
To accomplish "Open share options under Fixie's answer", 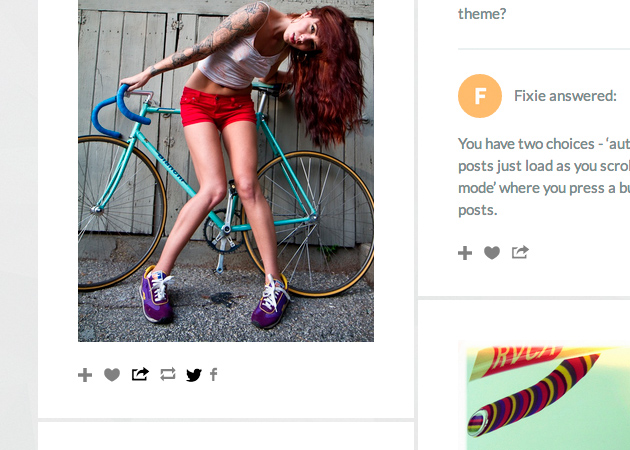I will point(520,253).
